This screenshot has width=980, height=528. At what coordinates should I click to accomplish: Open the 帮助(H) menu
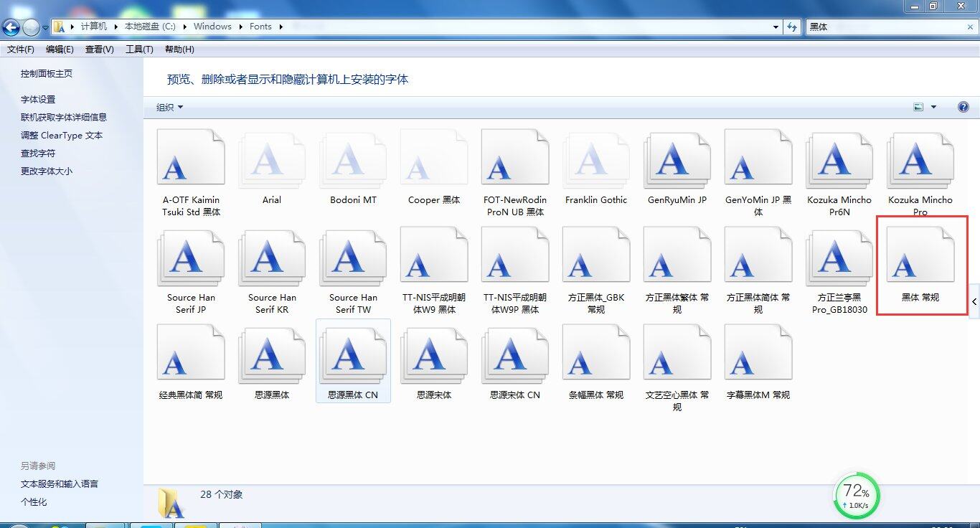coord(179,49)
